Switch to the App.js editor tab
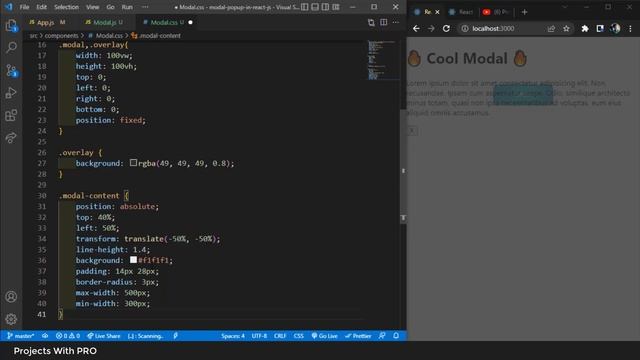The image size is (640, 360). (x=47, y=22)
